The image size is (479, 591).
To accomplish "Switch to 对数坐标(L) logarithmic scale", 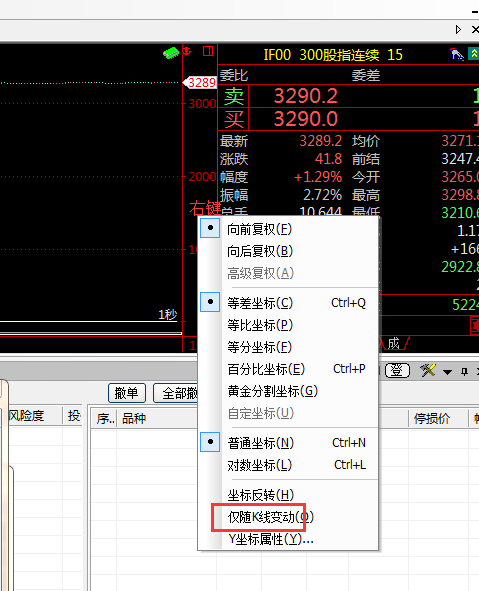I will (288, 465).
